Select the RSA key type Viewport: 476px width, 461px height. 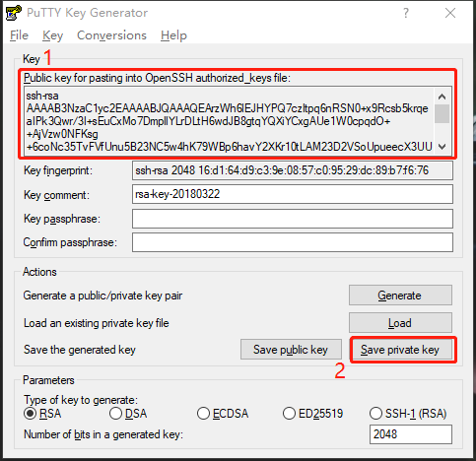pos(30,413)
